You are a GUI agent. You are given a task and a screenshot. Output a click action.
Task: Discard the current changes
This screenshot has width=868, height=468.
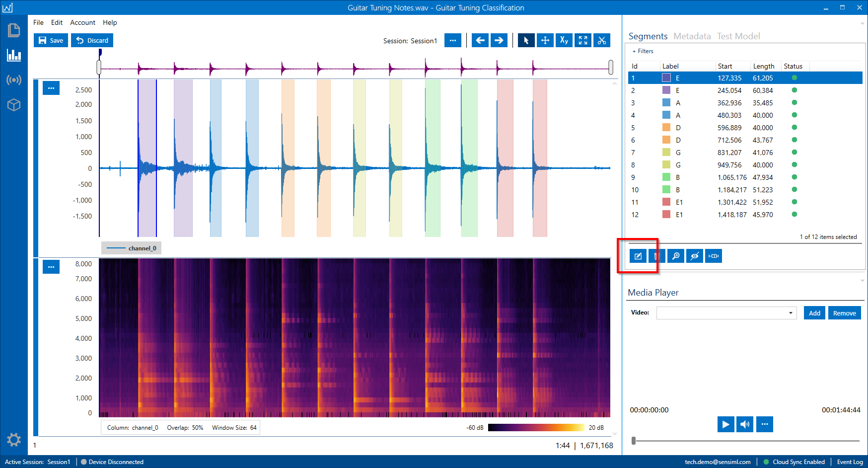(x=92, y=40)
